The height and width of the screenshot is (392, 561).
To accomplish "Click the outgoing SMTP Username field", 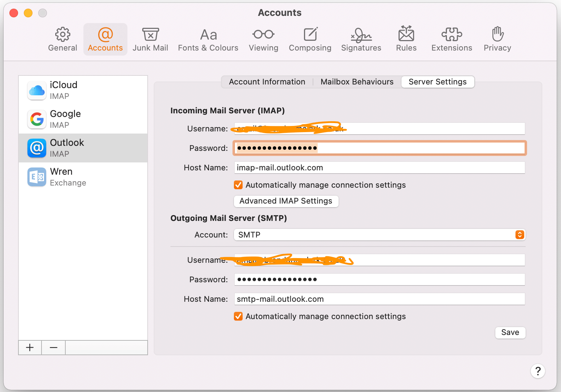I will (x=380, y=260).
